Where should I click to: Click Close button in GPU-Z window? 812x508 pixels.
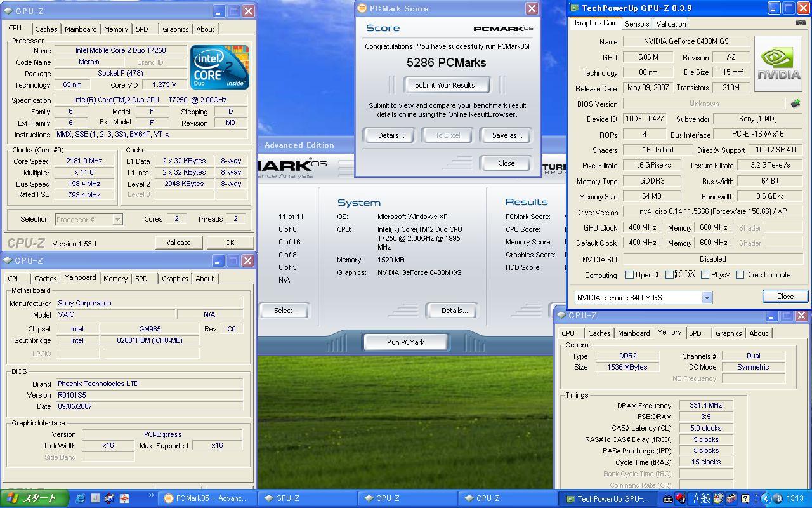click(x=785, y=297)
